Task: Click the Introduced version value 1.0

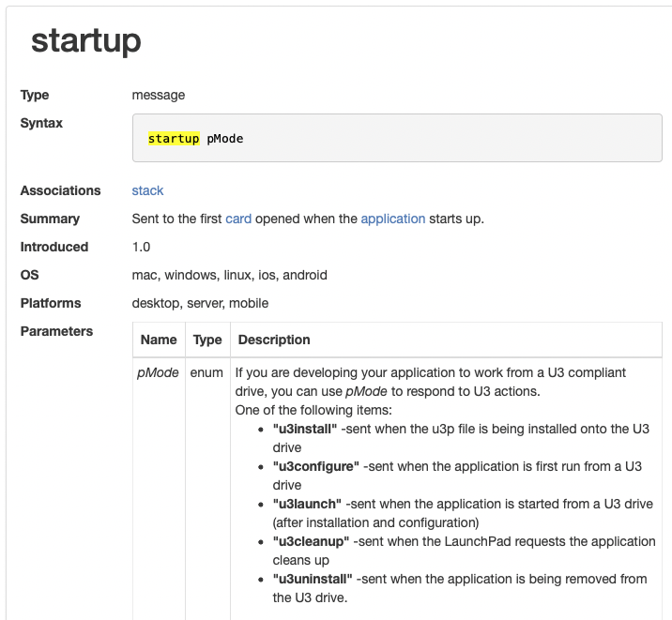Action: click(141, 247)
